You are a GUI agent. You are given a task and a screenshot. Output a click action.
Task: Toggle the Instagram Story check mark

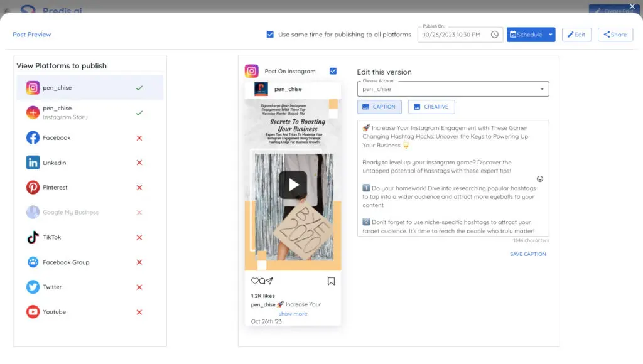click(x=139, y=113)
